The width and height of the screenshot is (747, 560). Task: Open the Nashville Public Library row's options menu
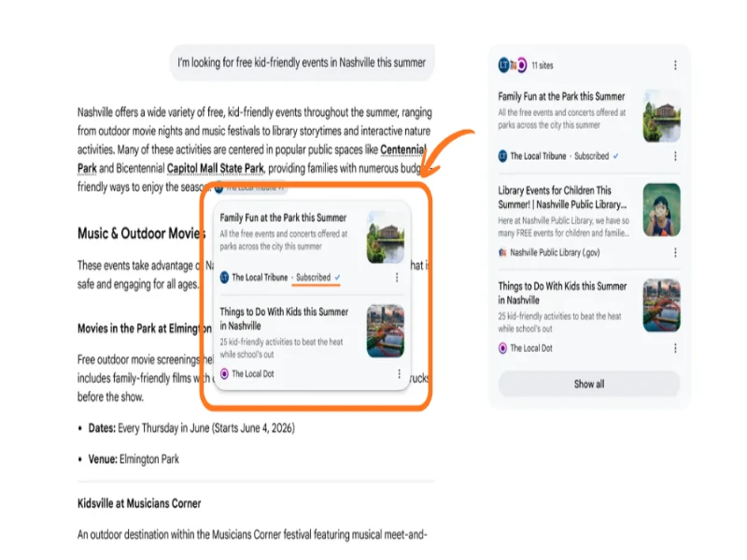coord(675,252)
